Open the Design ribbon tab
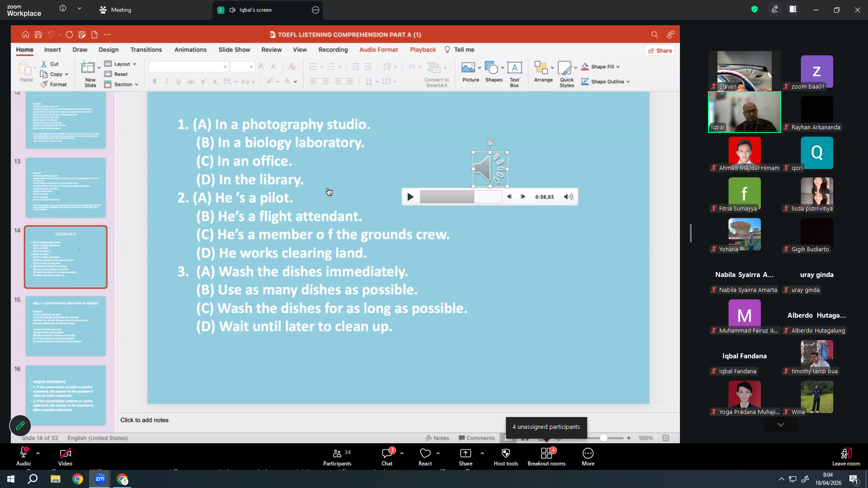The width and height of the screenshot is (868, 488). point(108,50)
